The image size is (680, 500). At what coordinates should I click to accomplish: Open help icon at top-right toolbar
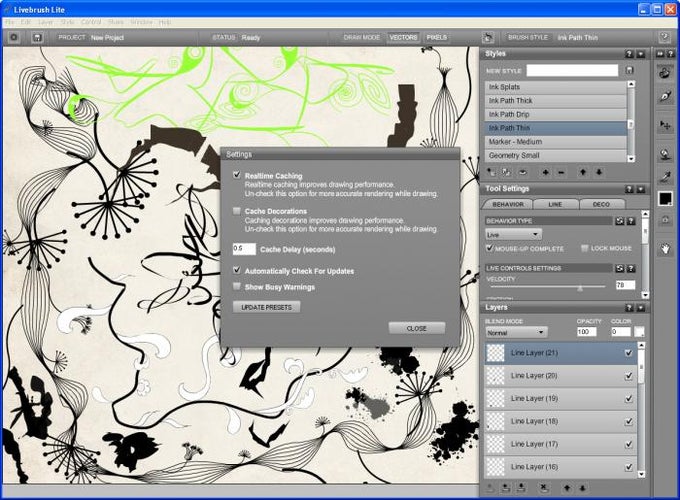click(664, 37)
